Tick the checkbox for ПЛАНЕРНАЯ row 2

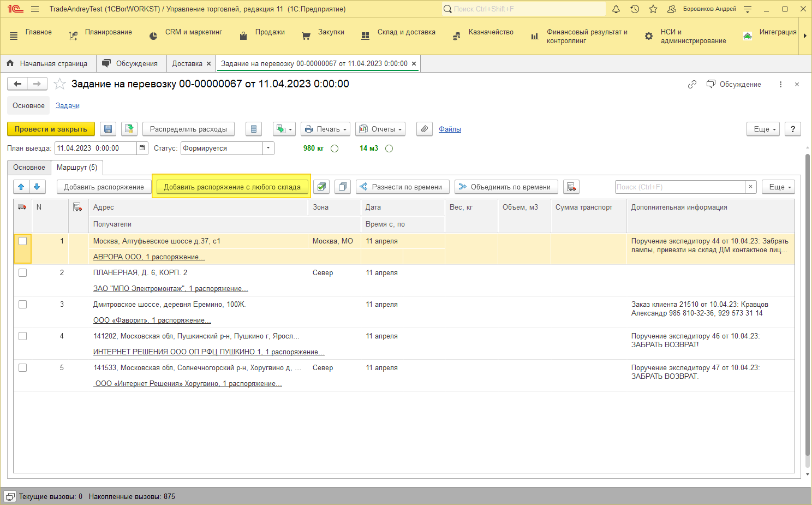22,272
